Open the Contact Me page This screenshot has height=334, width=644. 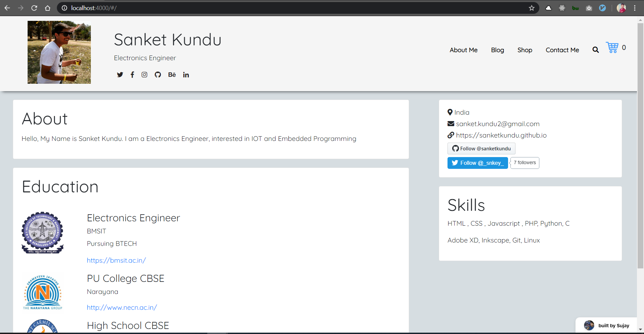tap(562, 50)
